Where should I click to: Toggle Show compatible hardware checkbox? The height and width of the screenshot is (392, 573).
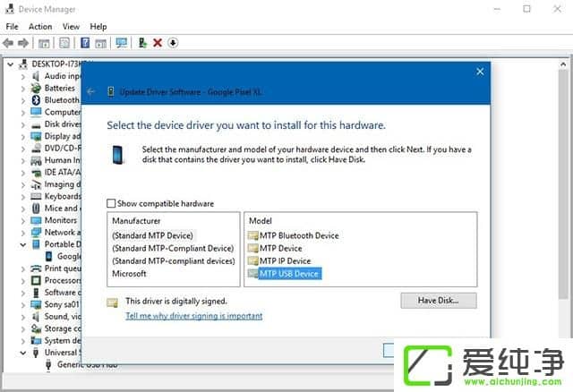[x=111, y=203]
